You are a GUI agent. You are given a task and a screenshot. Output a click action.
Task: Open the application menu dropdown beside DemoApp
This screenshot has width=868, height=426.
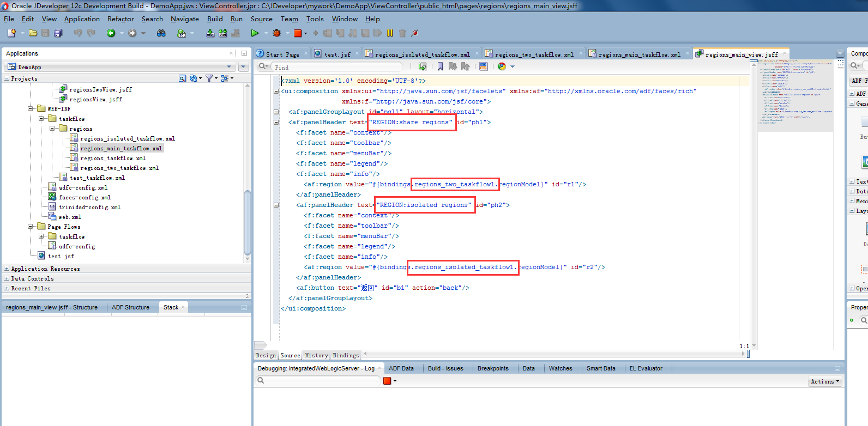point(244,67)
